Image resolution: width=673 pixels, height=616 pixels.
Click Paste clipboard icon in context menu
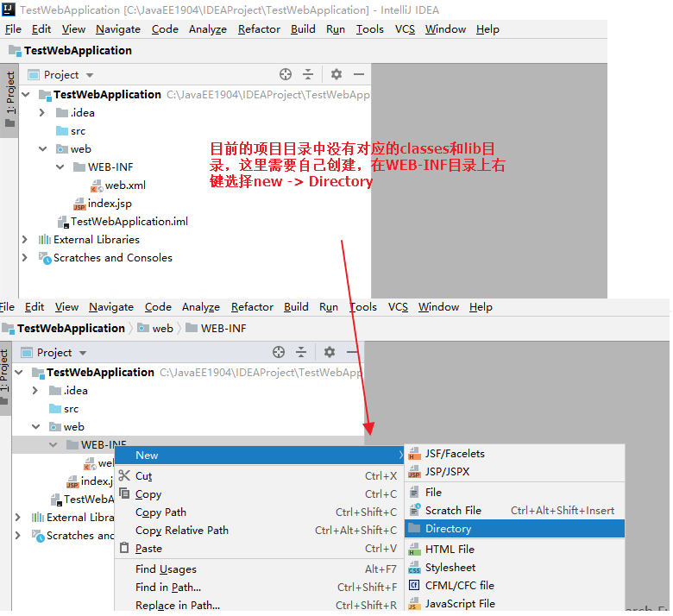click(124, 548)
